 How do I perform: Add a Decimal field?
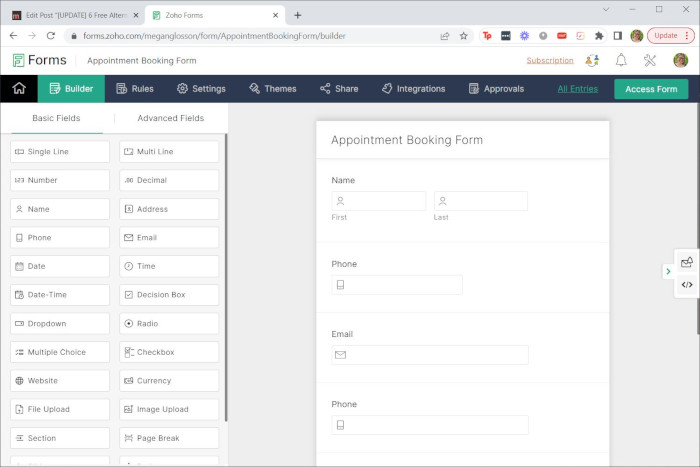[x=169, y=180]
